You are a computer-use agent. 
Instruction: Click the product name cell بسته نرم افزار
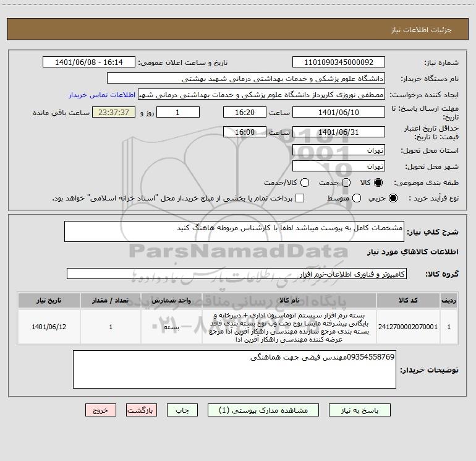click(289, 327)
